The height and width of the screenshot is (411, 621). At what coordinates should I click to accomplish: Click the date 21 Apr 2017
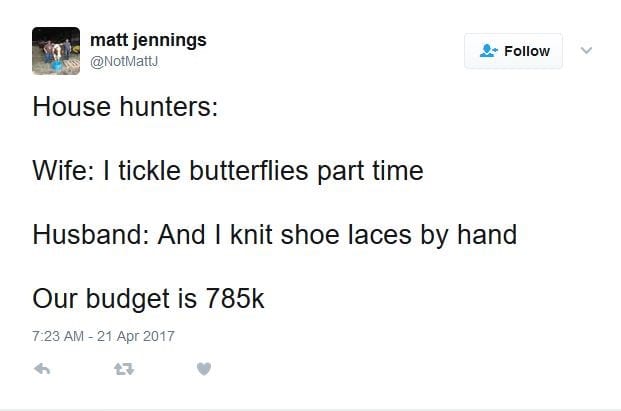pyautogui.click(x=136, y=336)
